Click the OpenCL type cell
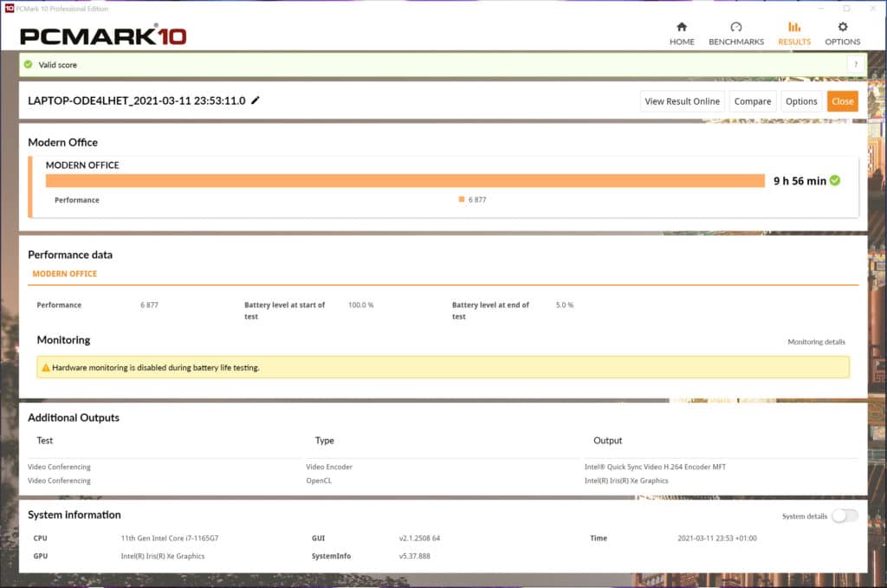This screenshot has width=887, height=588. (x=319, y=481)
